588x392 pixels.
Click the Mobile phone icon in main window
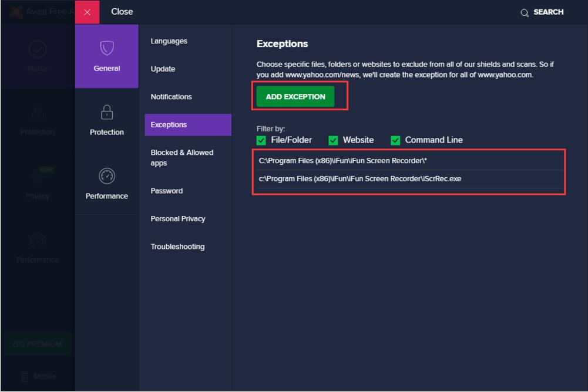tap(25, 377)
